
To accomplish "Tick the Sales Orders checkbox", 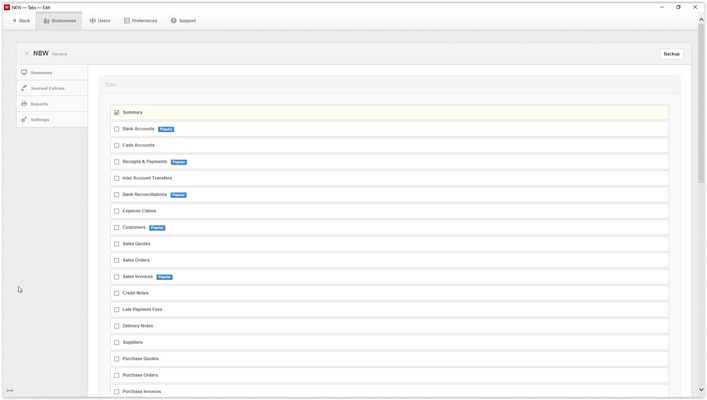I will coord(116,260).
